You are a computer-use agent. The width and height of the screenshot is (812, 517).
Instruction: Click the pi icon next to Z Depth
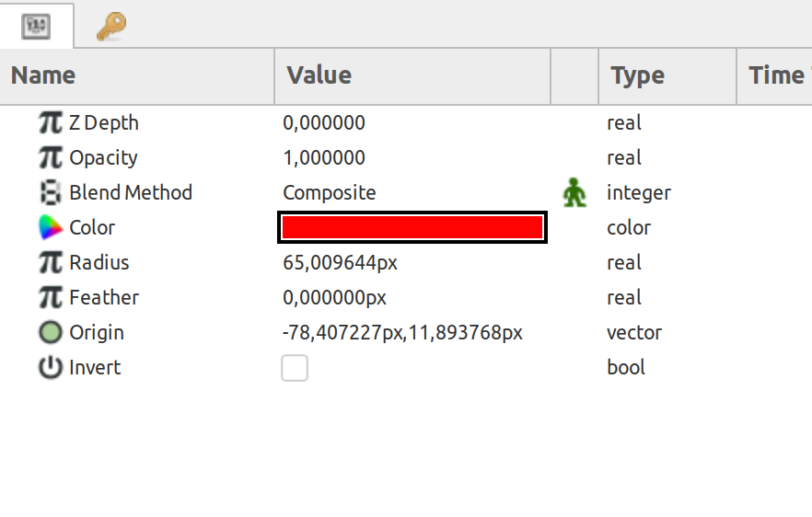pos(51,123)
